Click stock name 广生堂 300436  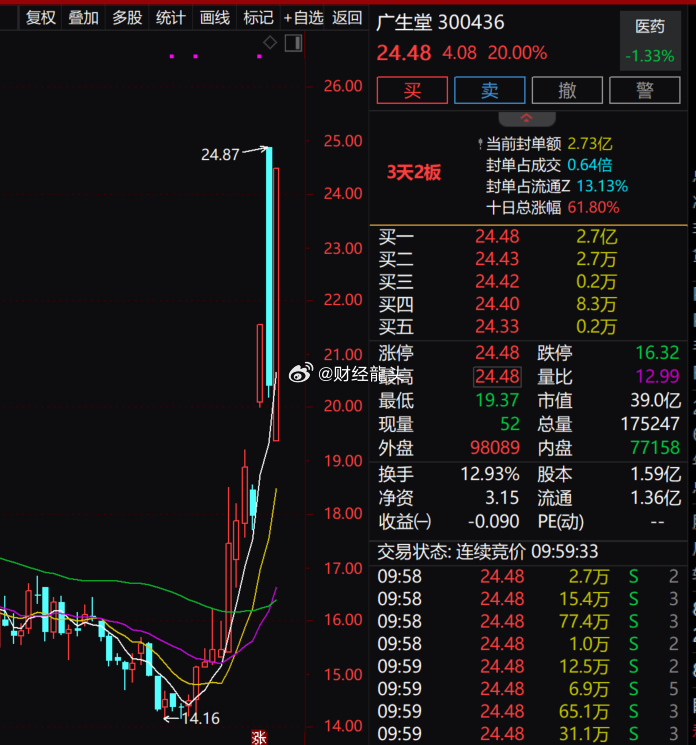pos(440,22)
